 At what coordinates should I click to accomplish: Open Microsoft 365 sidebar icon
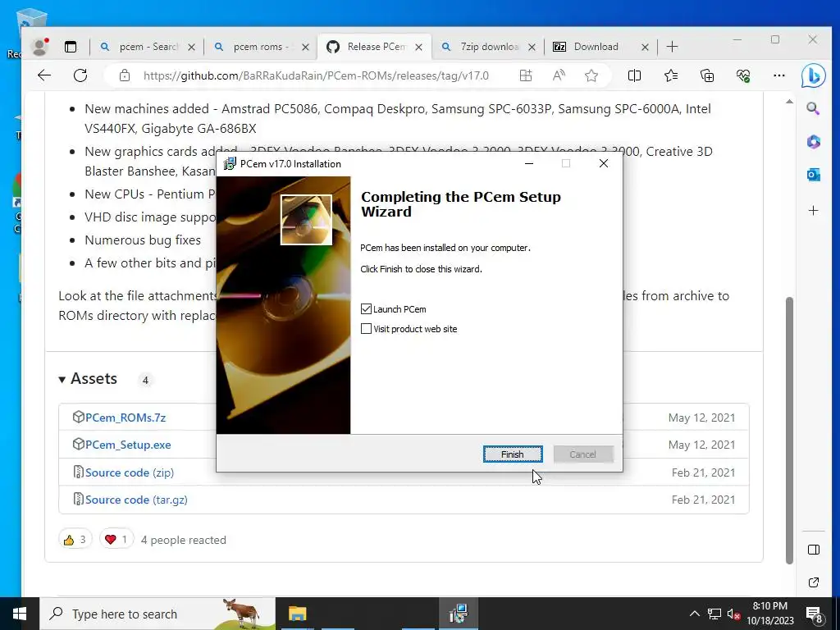click(x=813, y=141)
